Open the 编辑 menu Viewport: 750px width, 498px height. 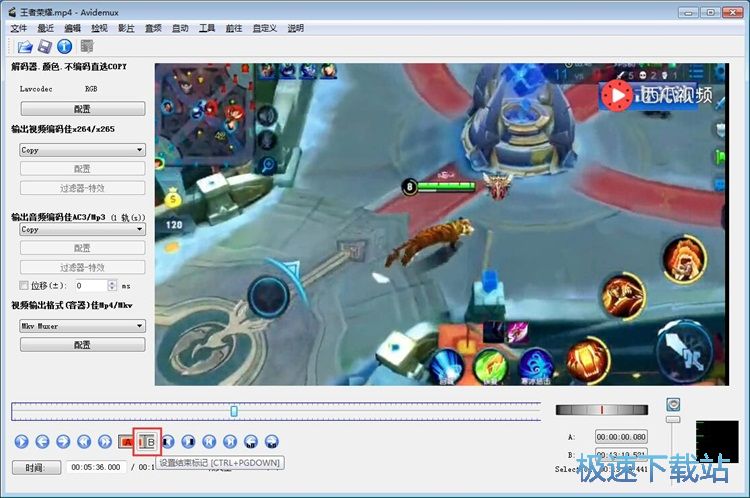point(72,28)
